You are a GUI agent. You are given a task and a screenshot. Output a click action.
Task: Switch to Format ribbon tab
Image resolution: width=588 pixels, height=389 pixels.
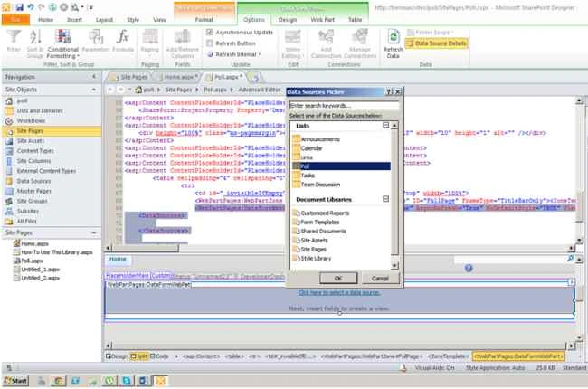tap(204, 20)
